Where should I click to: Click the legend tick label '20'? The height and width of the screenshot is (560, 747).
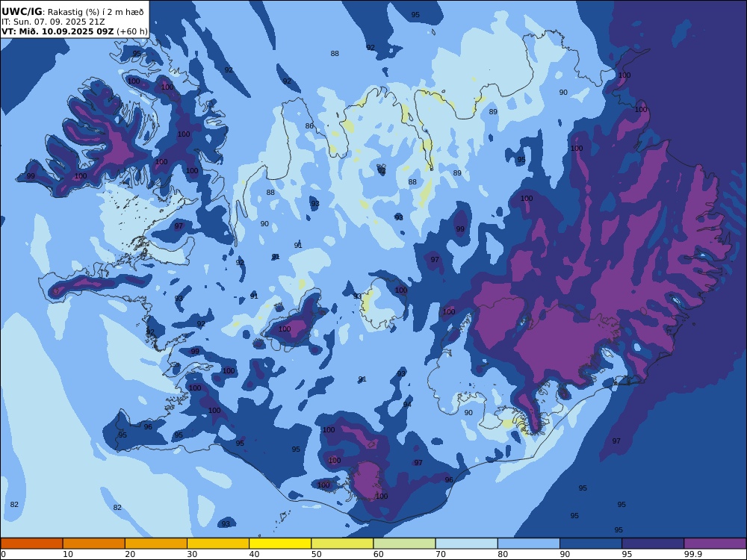[130, 554]
